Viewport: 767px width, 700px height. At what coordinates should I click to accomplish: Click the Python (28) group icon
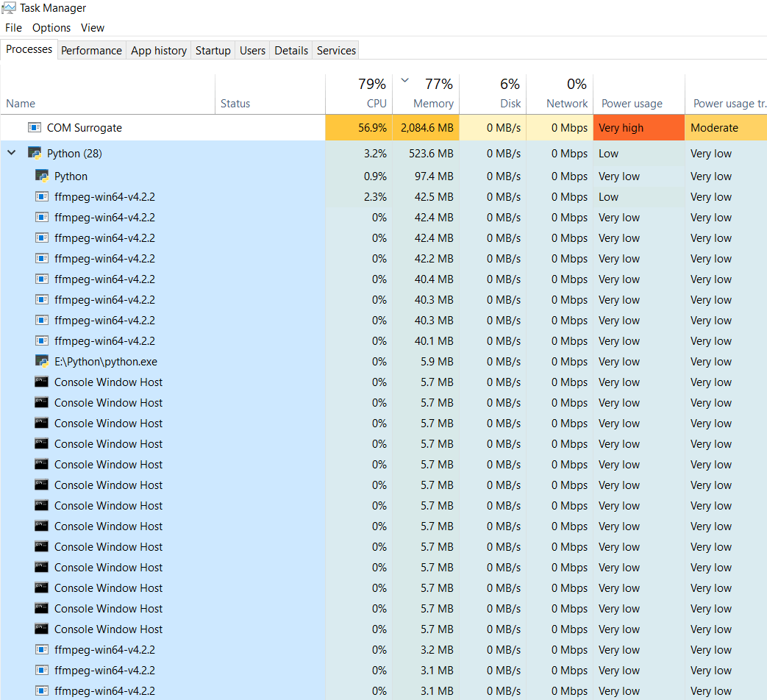pyautogui.click(x=35, y=153)
